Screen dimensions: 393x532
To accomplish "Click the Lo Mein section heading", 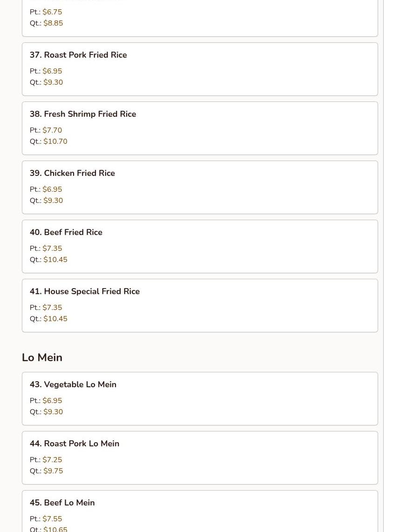I will tap(42, 357).
